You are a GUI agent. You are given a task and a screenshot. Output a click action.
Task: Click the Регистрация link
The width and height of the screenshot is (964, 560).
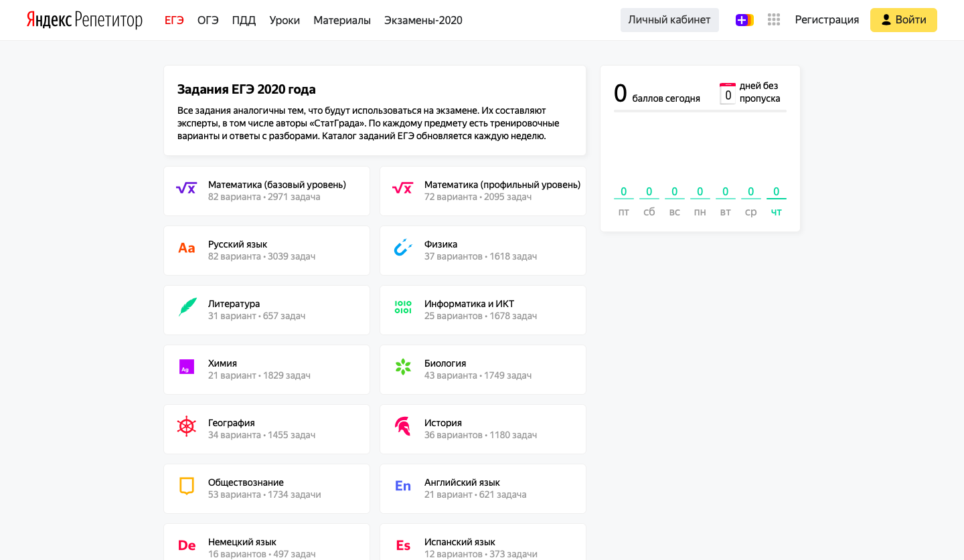[x=827, y=20]
